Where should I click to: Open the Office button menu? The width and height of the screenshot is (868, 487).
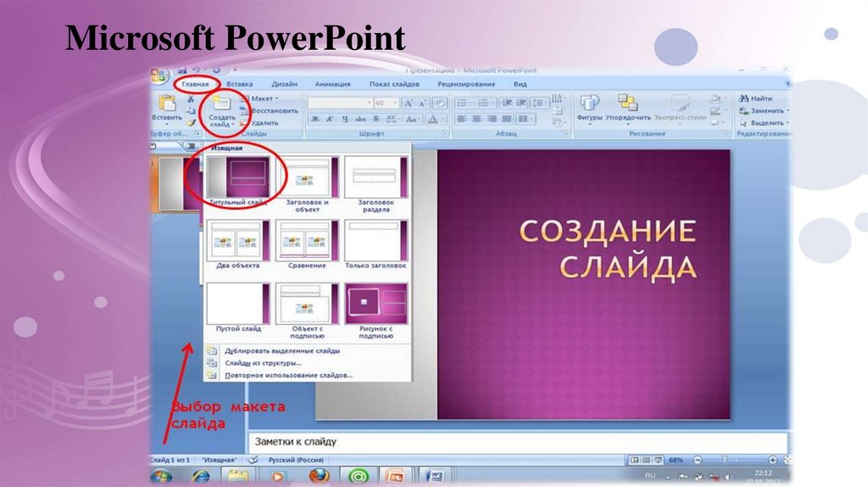(159, 76)
